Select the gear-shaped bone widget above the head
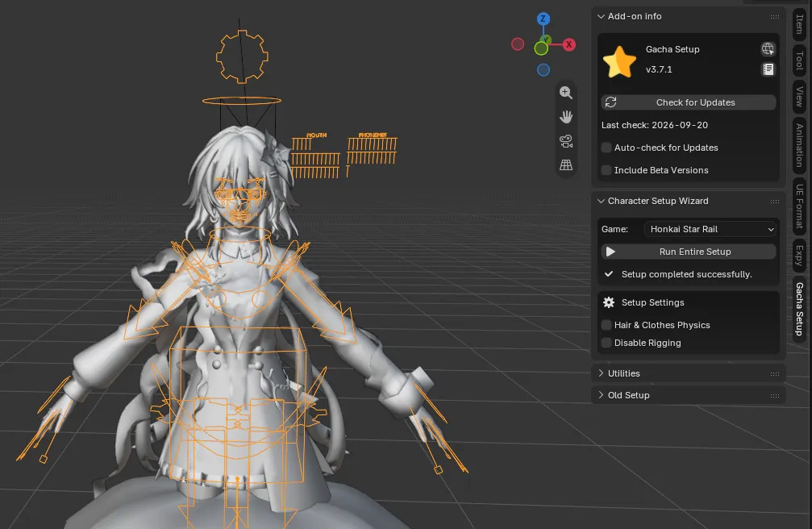The image size is (812, 529). coord(242,56)
